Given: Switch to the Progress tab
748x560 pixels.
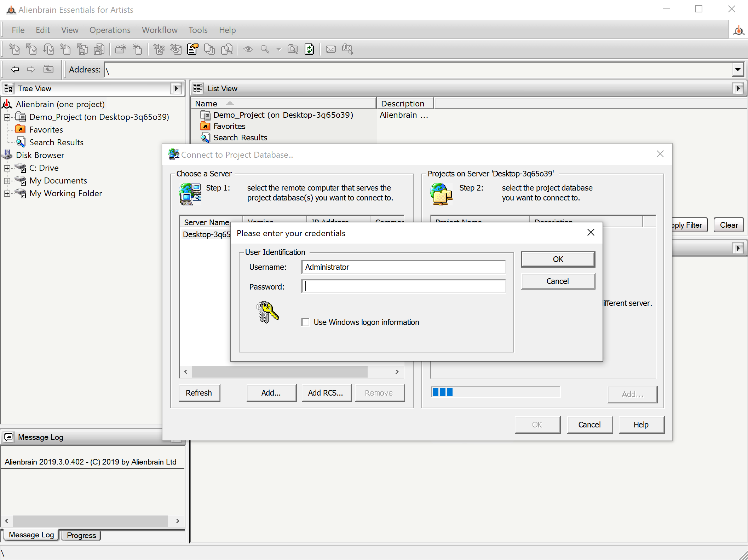Looking at the screenshot, I should click(81, 535).
